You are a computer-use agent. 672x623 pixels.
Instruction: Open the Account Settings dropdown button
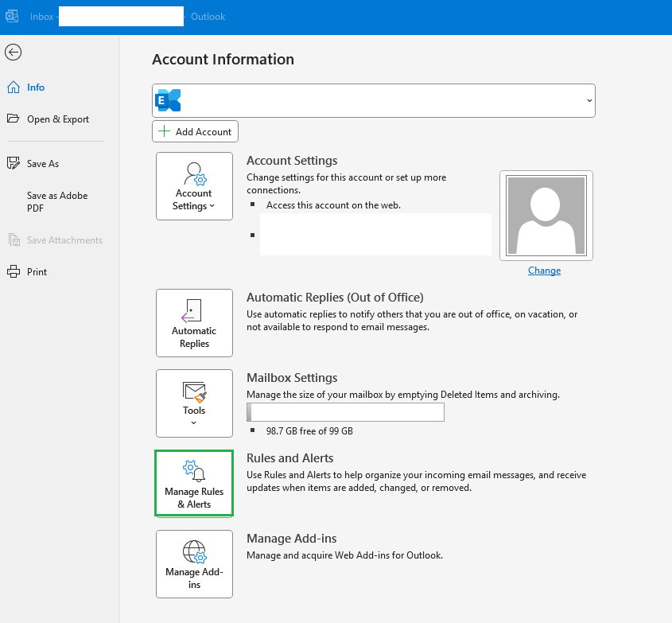tap(194, 186)
